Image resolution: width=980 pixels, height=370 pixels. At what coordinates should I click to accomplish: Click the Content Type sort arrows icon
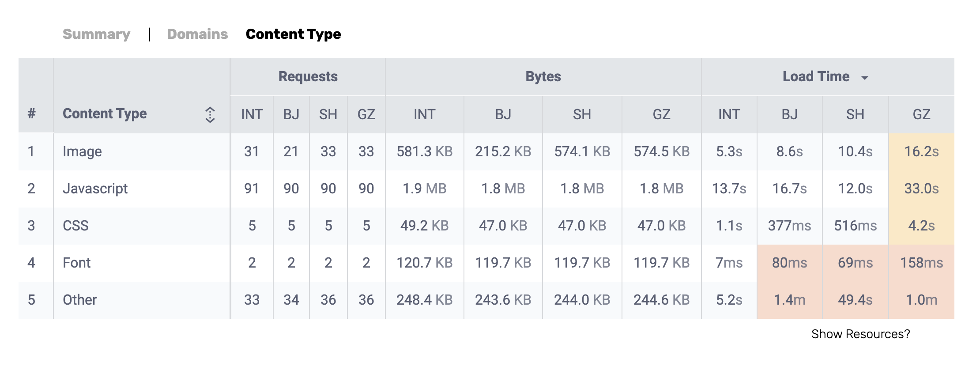(210, 114)
